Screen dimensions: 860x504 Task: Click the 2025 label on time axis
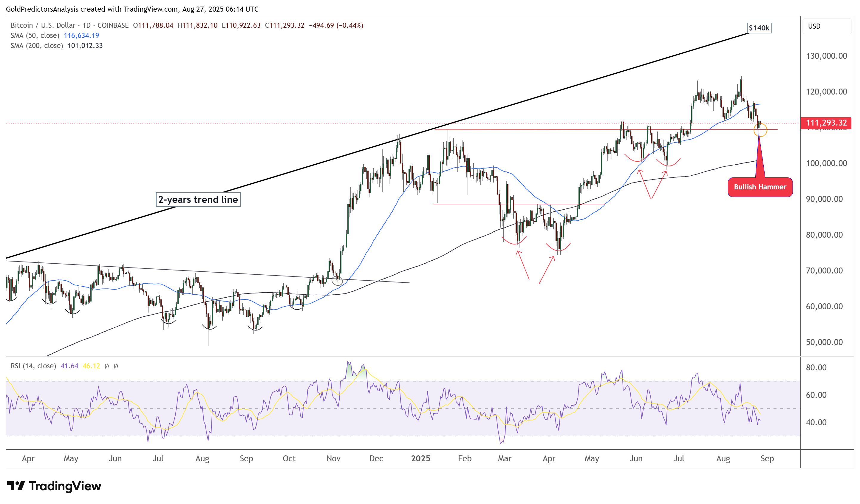[x=420, y=459]
